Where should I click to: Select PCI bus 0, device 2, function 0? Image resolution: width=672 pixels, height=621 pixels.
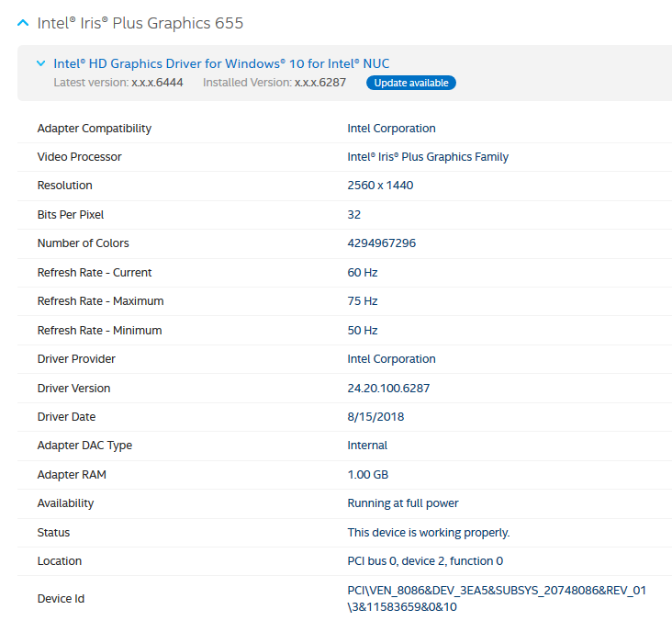pyautogui.click(x=425, y=561)
